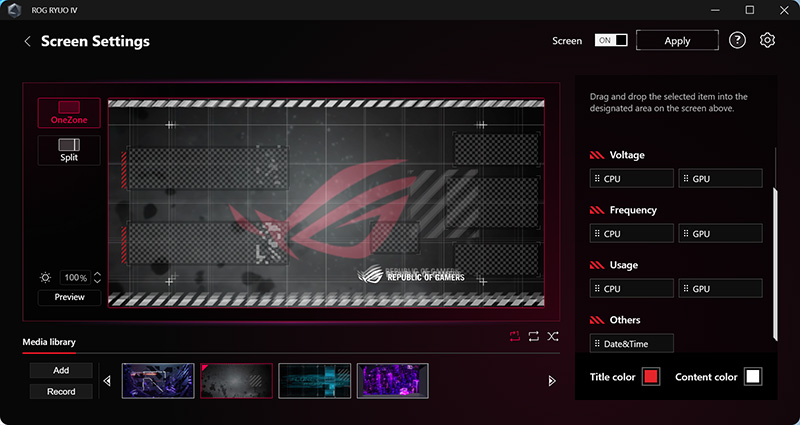Select the Usage GPU item
Viewport: 800px width, 425px height.
pos(720,288)
